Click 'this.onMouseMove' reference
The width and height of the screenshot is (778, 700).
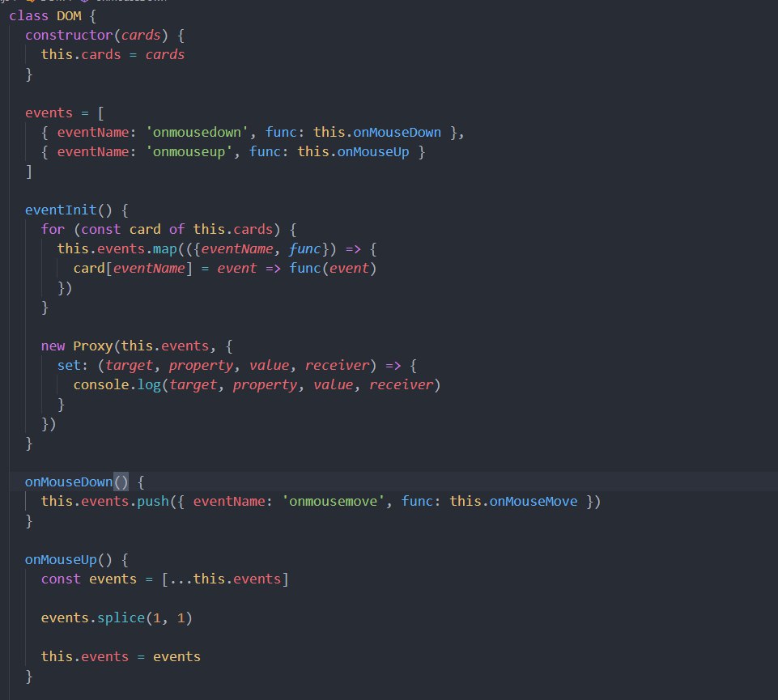[513, 501]
